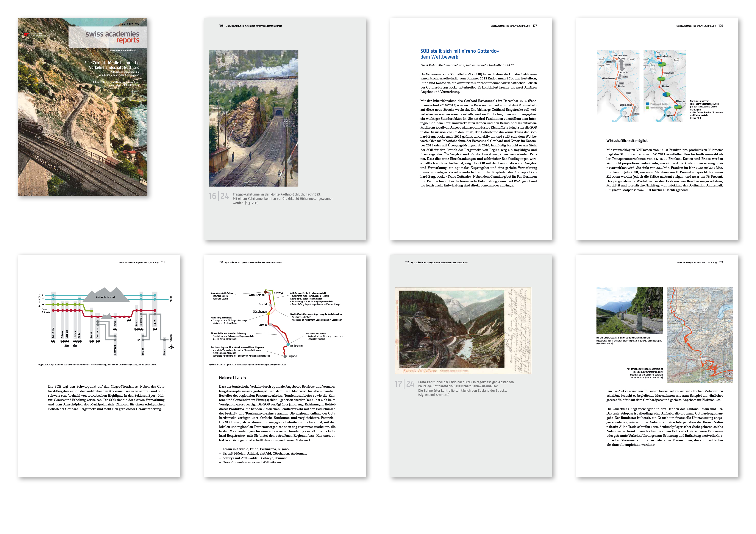756x534 pixels.
Task: Click page number 111 in the header
Action: pos(163,262)
